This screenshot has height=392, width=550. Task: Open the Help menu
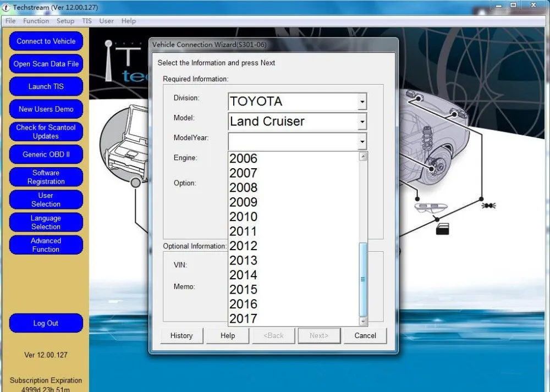pos(128,21)
